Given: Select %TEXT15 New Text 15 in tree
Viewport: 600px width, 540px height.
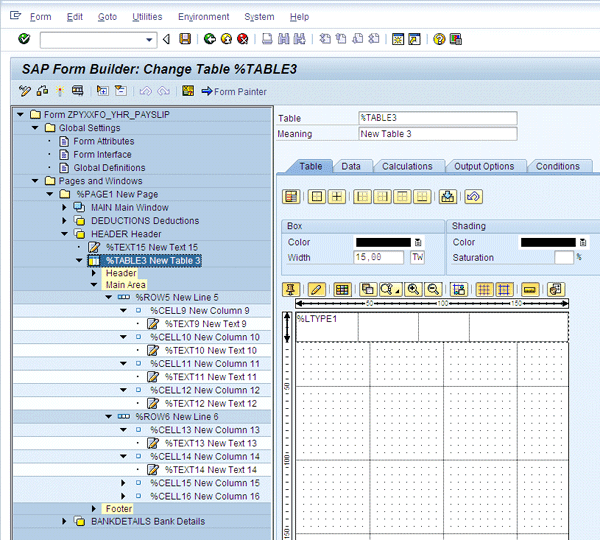Looking at the screenshot, I should coord(151,247).
